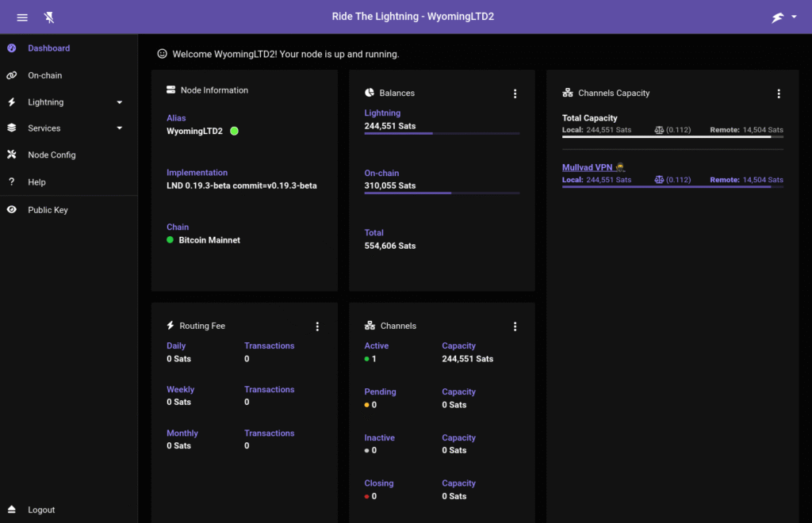Open the Routing Fee options menu
The width and height of the screenshot is (812, 523).
[317, 326]
